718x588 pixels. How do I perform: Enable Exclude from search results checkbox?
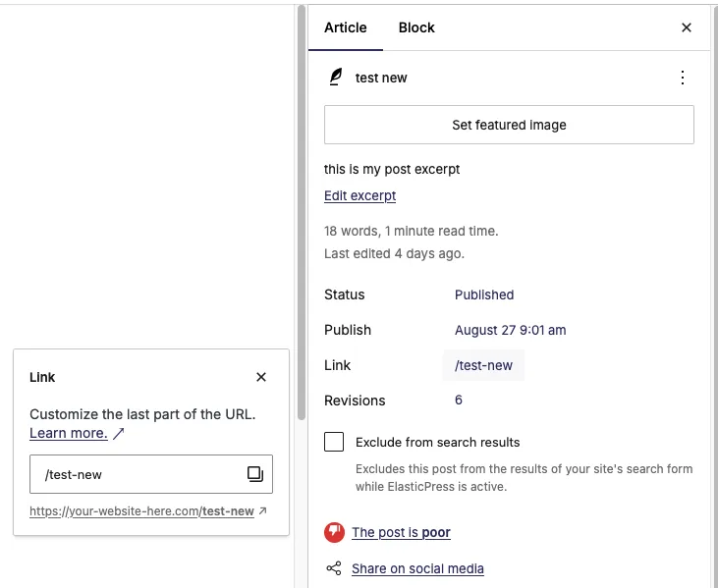coord(334,442)
